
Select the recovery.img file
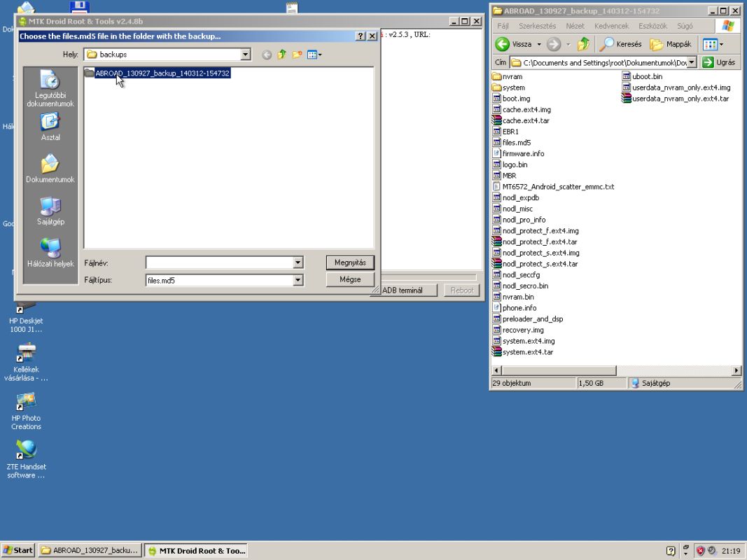tap(518, 330)
